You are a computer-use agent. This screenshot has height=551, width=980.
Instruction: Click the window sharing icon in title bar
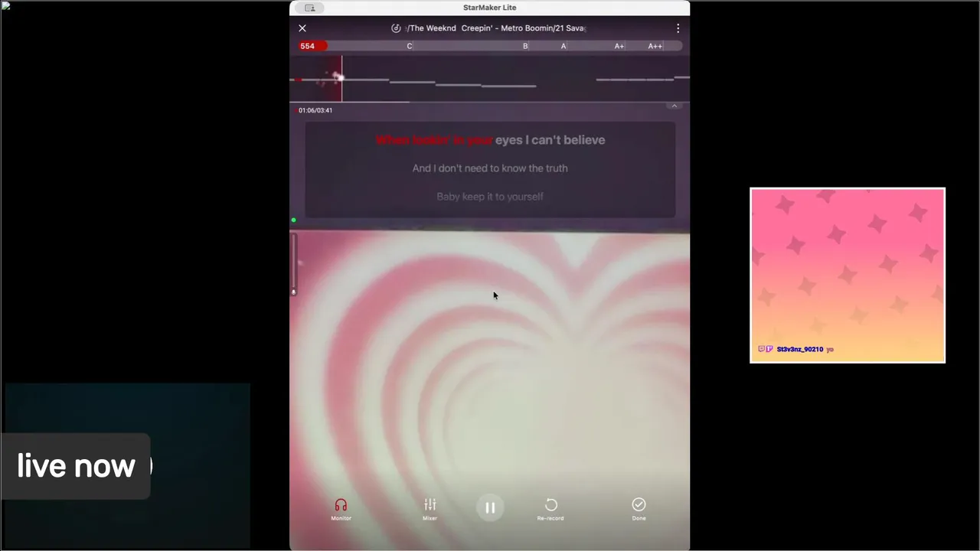point(309,8)
